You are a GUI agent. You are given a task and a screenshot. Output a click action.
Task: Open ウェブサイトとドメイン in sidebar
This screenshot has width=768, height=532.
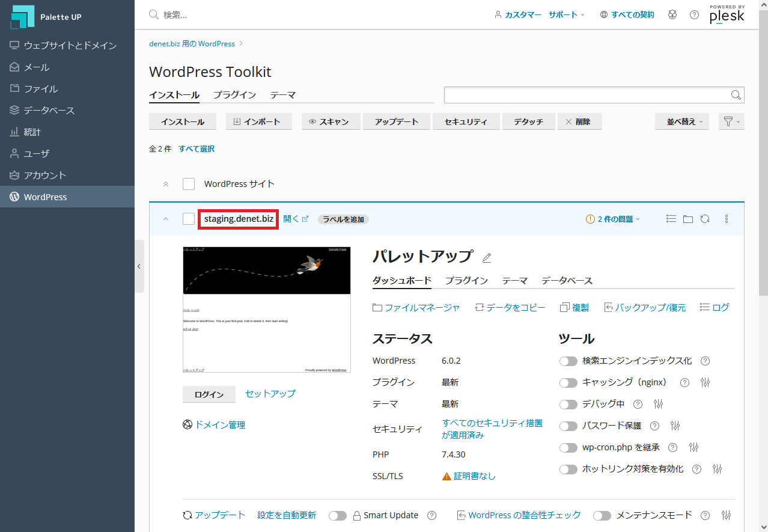tap(67, 46)
